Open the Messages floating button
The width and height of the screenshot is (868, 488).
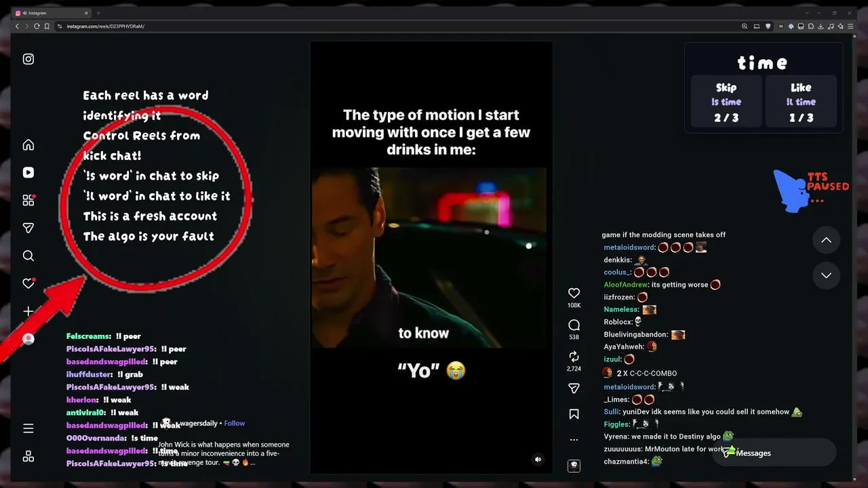[773, 453]
